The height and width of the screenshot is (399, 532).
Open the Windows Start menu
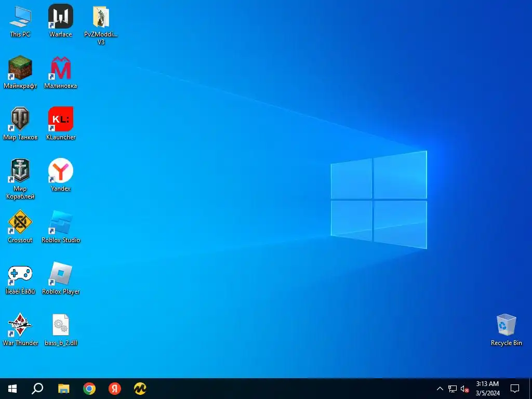click(12, 389)
